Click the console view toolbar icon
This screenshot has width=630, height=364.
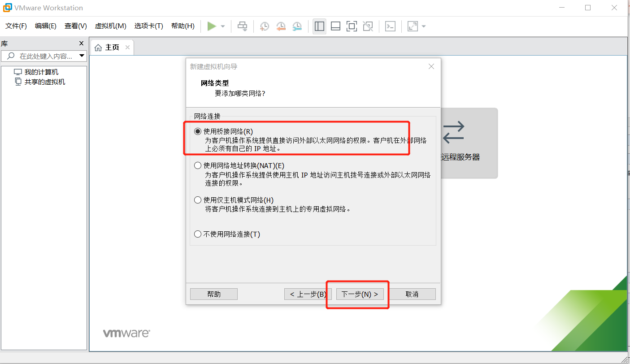(391, 26)
